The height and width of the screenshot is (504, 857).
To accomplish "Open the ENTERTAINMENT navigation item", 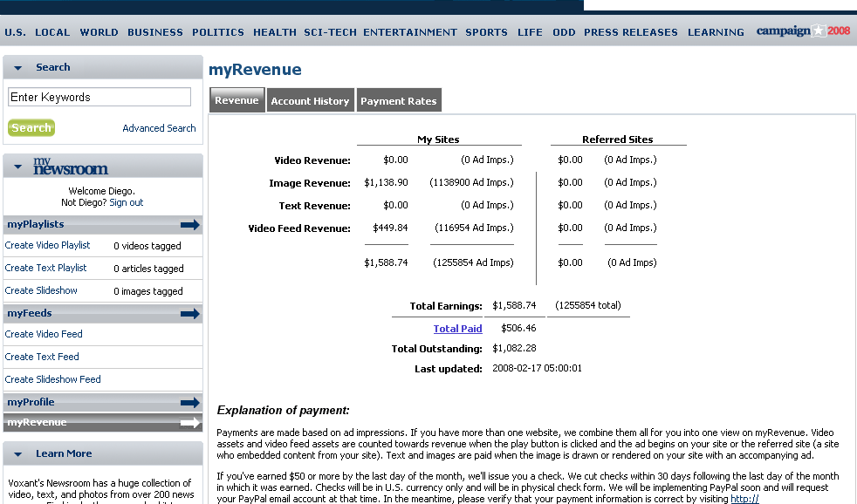I will point(410,32).
